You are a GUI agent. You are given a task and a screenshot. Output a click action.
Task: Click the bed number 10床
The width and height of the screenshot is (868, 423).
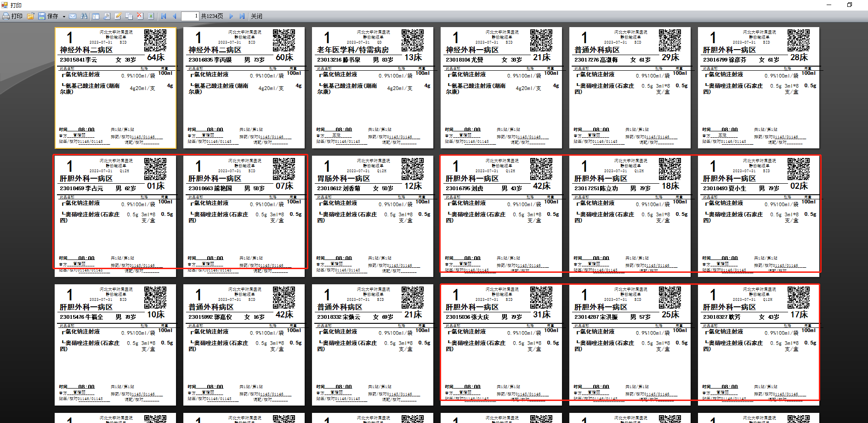point(156,315)
